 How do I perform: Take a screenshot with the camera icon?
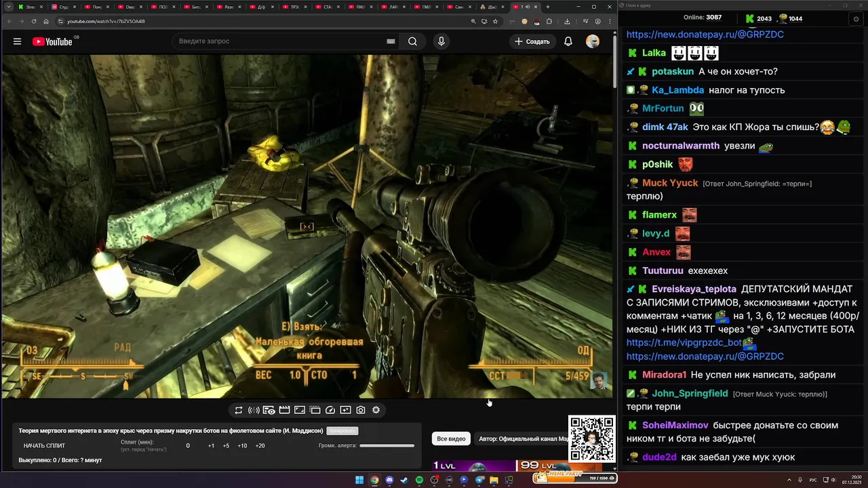click(x=361, y=410)
